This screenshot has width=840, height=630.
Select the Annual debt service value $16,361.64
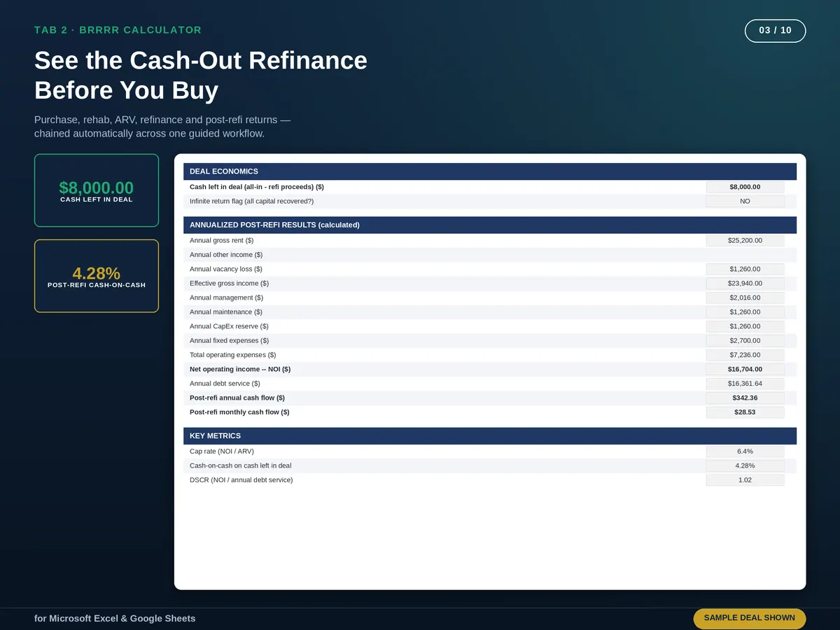[745, 384]
